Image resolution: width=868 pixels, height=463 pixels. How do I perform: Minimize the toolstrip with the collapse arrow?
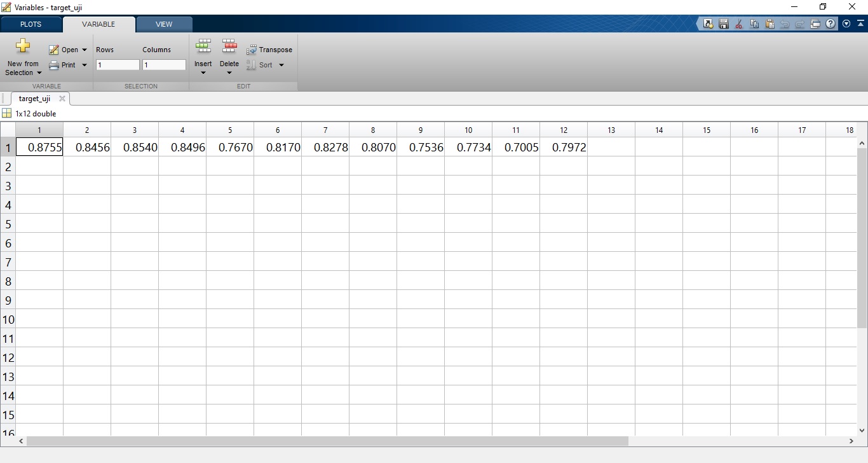coord(859,24)
